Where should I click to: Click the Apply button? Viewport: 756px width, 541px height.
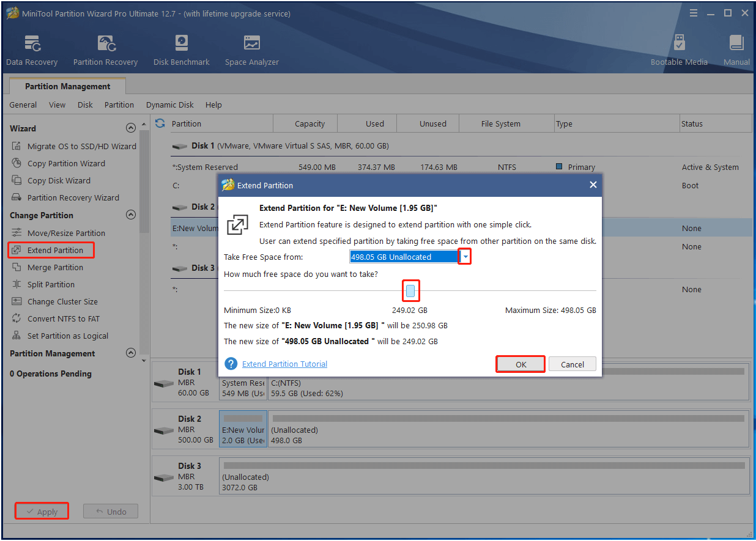tap(42, 512)
